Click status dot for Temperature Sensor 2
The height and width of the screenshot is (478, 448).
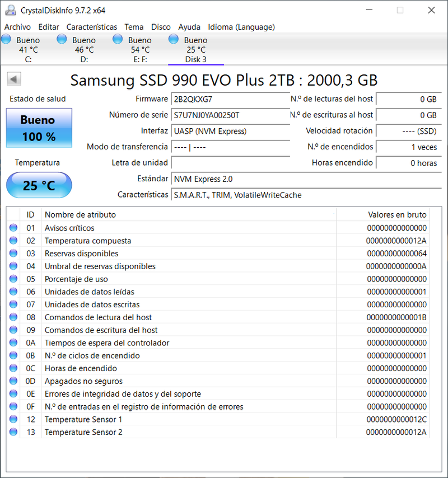(13, 432)
